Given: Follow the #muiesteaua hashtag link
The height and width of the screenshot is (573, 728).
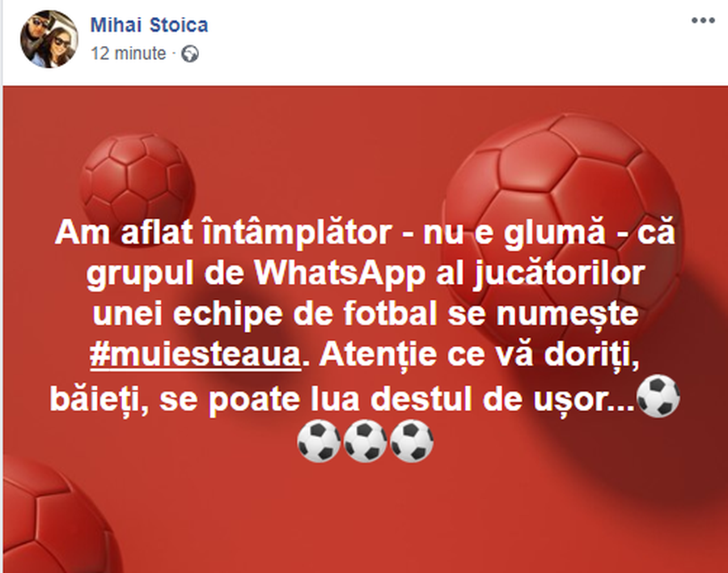Looking at the screenshot, I should point(196,355).
